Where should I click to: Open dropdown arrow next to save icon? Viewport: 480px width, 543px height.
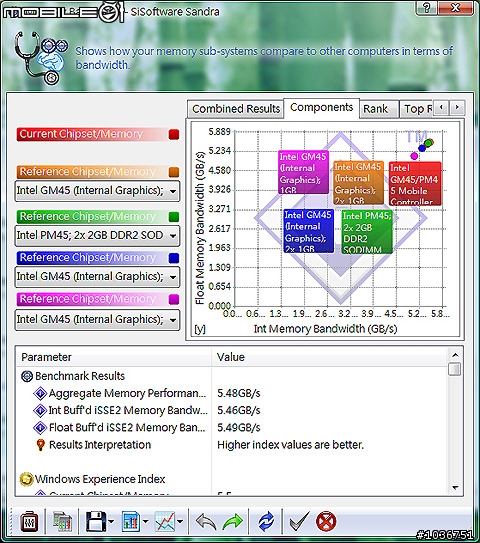click(111, 522)
